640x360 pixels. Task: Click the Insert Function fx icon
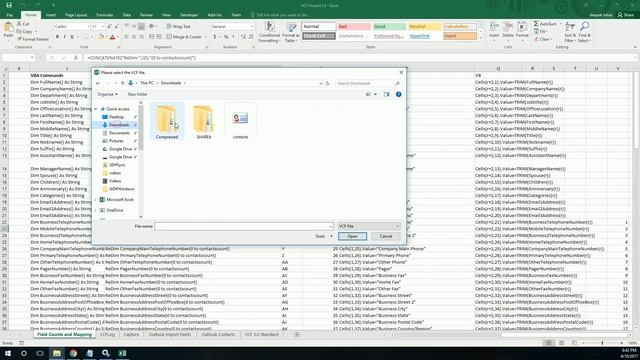[x=76, y=58]
